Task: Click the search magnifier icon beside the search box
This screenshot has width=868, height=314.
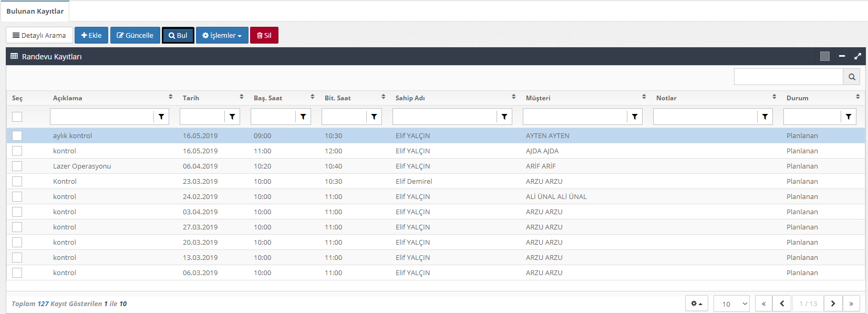Action: click(851, 77)
